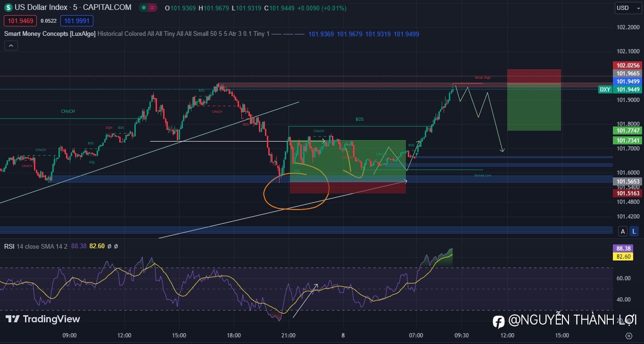Click the pink approximate-data indicator icon
This screenshot has width=644, height=344.
(x=152, y=8)
